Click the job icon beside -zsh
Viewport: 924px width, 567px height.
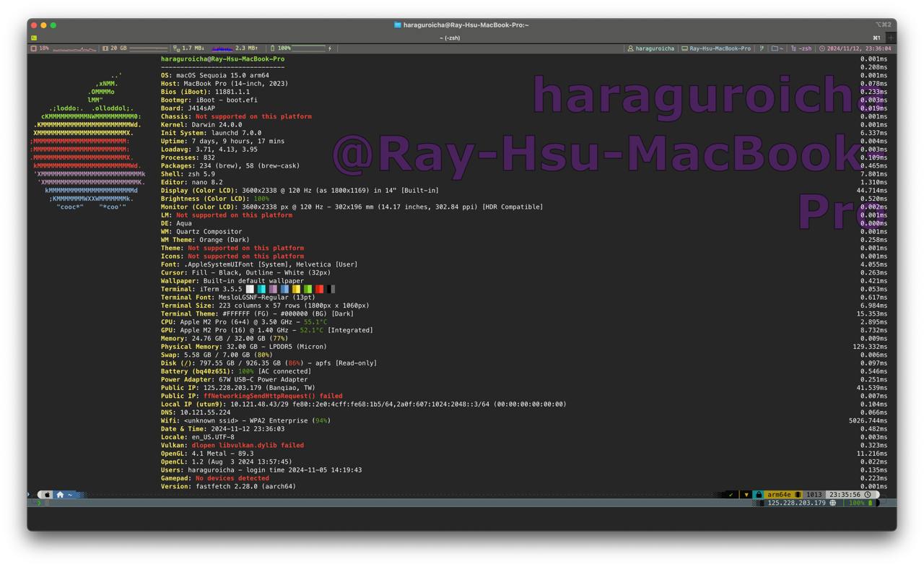tap(793, 48)
